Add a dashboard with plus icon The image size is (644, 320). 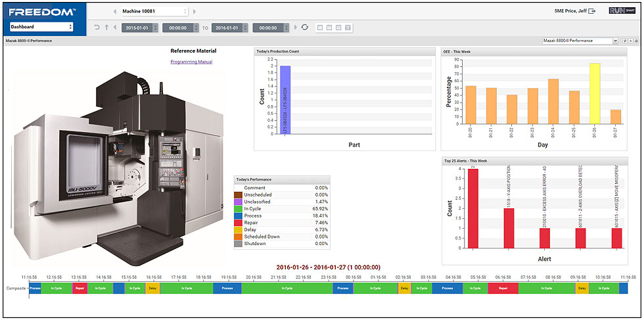(x=631, y=41)
